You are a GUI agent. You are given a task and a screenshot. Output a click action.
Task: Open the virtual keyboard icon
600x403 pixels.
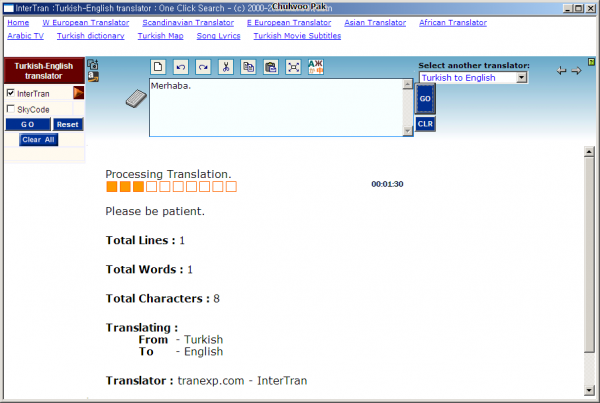(136, 99)
